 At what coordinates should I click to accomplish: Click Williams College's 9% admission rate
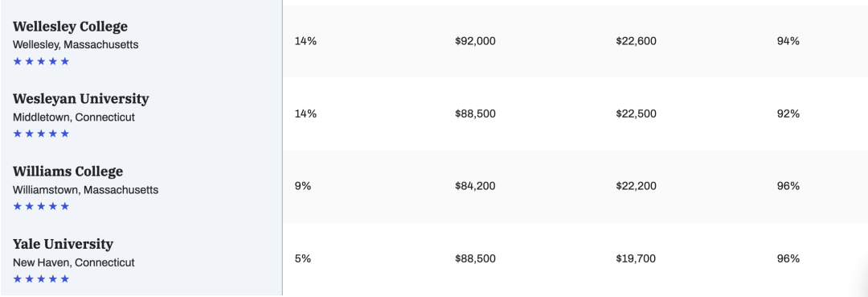pos(303,186)
